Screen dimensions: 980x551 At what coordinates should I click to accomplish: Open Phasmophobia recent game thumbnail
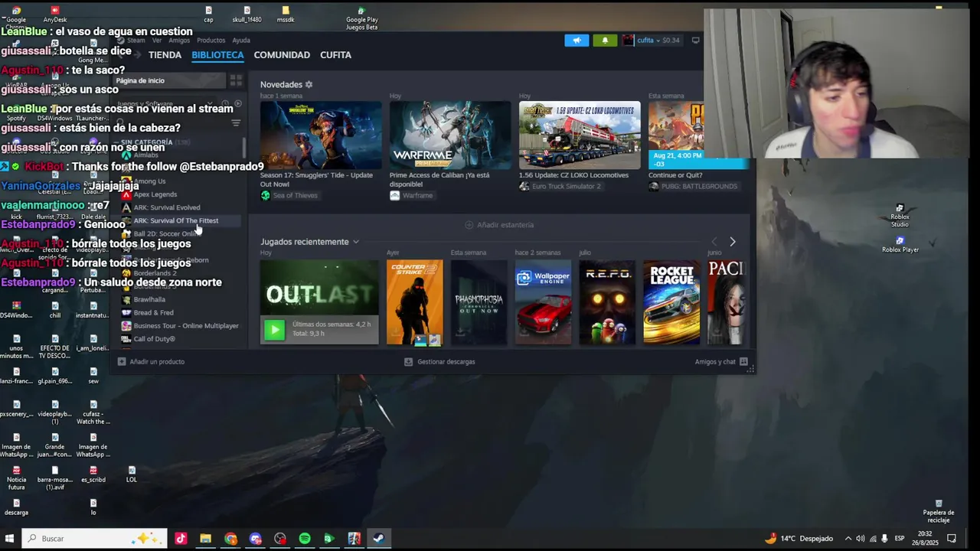(479, 302)
